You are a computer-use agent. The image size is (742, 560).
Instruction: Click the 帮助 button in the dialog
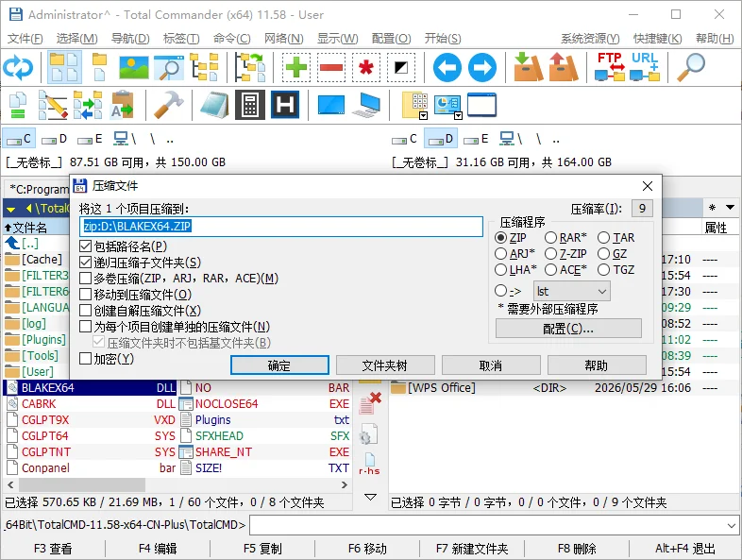tap(597, 365)
